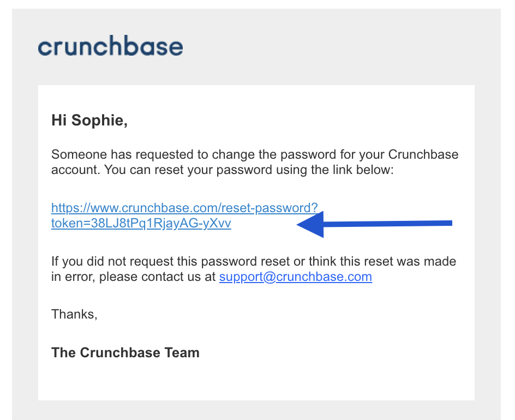Select the 'Hi Sophie,' greeting heading

coord(89,121)
